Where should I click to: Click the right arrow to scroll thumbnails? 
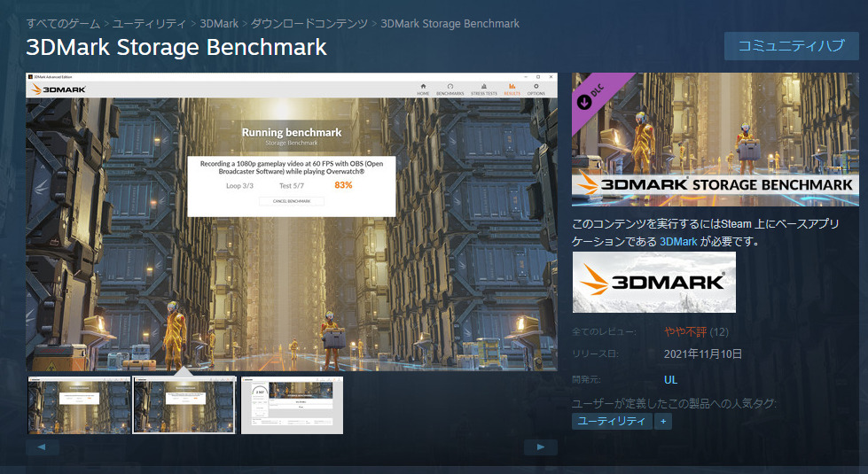[540, 447]
